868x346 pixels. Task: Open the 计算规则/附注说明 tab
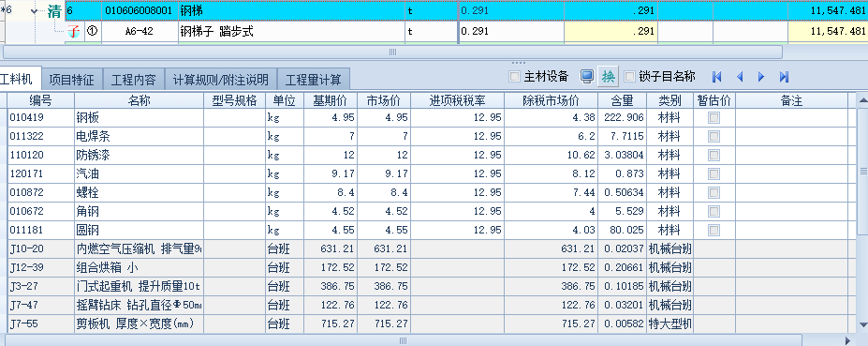[x=221, y=80]
